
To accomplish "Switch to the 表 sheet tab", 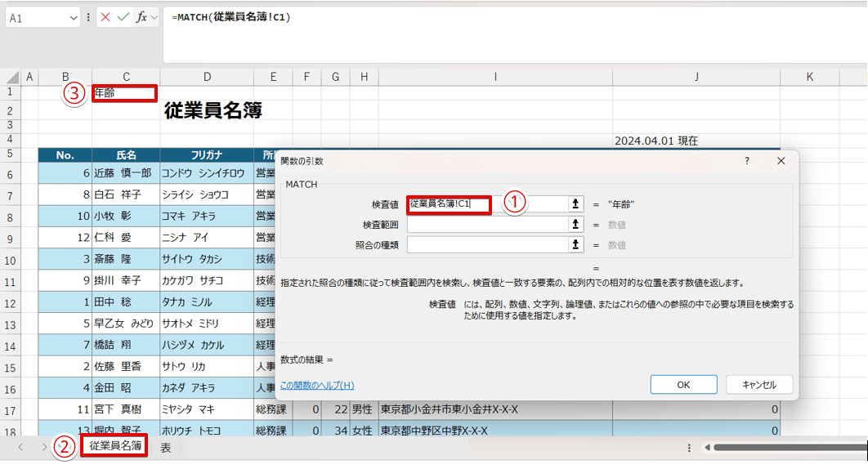I will click(x=165, y=448).
